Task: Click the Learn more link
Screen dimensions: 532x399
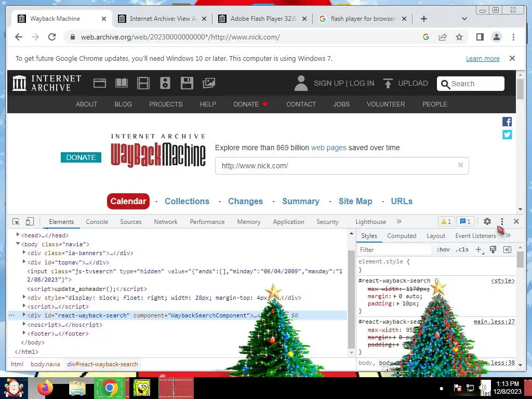Action: pyautogui.click(x=483, y=58)
